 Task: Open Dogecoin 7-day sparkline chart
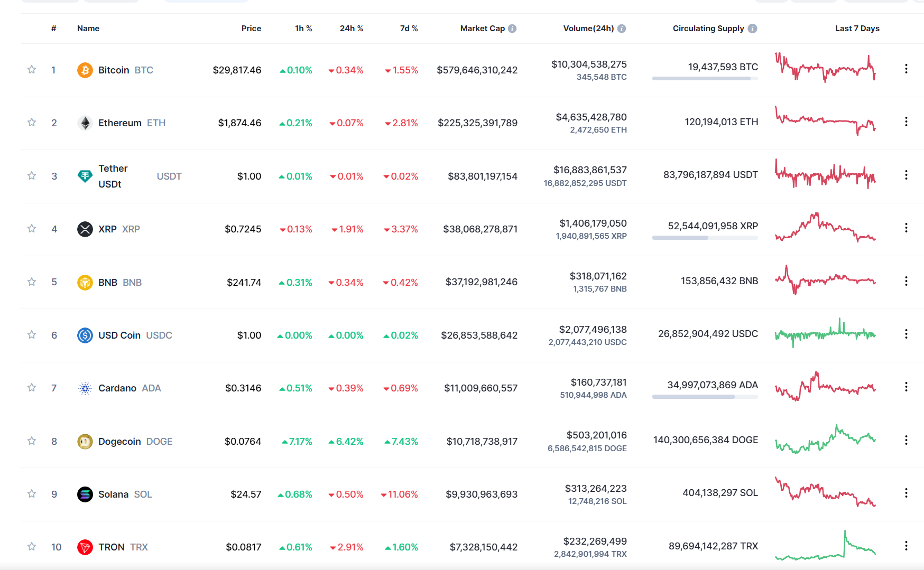(x=825, y=439)
